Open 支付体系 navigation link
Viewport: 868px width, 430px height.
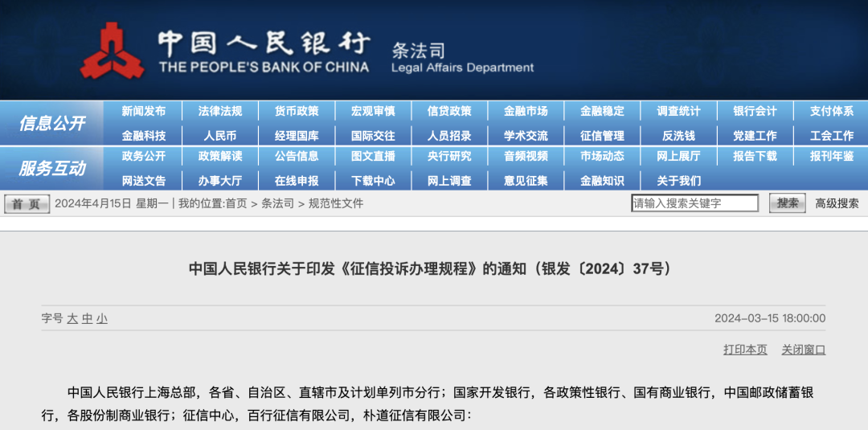[x=832, y=111]
